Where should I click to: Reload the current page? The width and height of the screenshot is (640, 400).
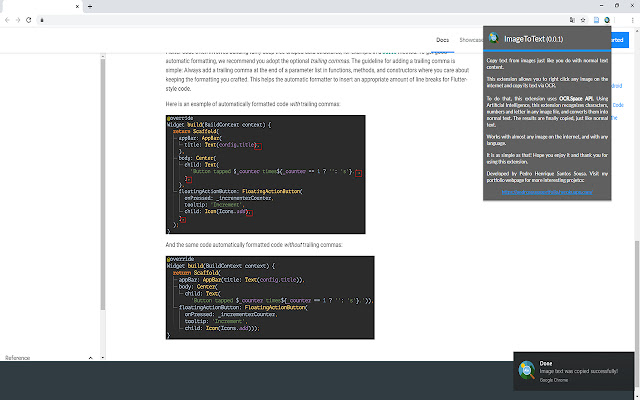click(x=28, y=19)
